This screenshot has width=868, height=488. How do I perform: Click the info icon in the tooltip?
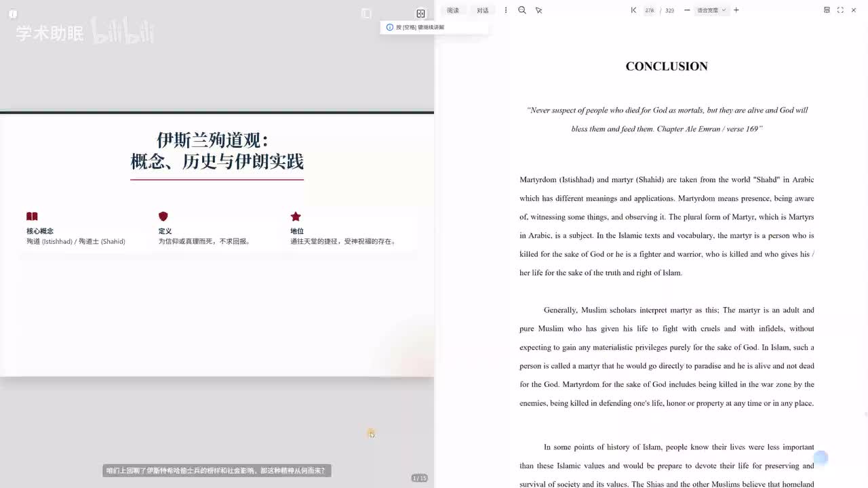389,27
